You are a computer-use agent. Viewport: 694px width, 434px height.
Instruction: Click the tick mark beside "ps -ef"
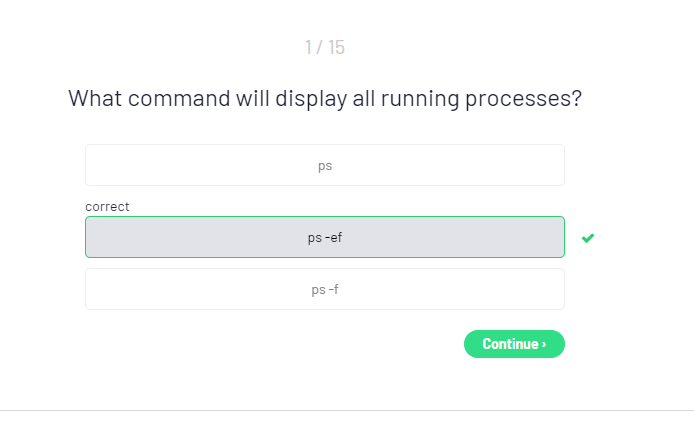588,238
